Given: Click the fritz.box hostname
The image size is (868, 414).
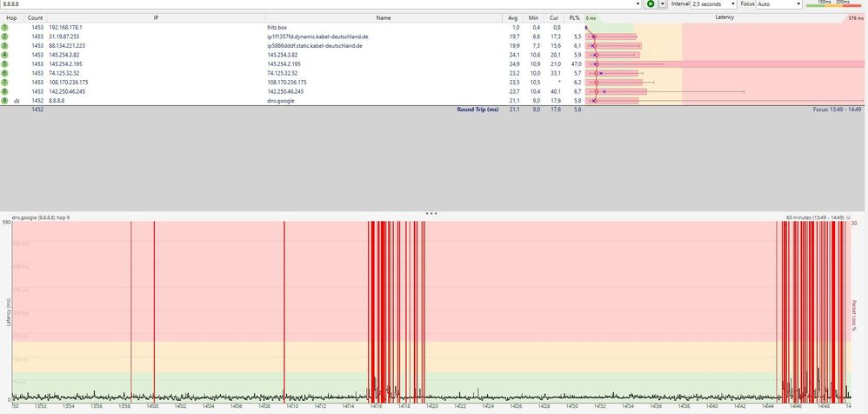Looking at the screenshot, I should [x=277, y=27].
